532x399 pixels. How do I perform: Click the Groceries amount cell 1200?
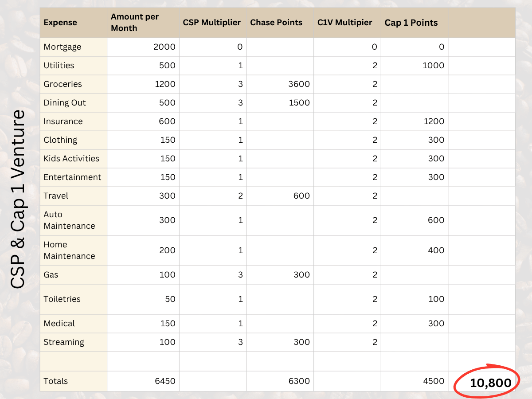point(165,84)
